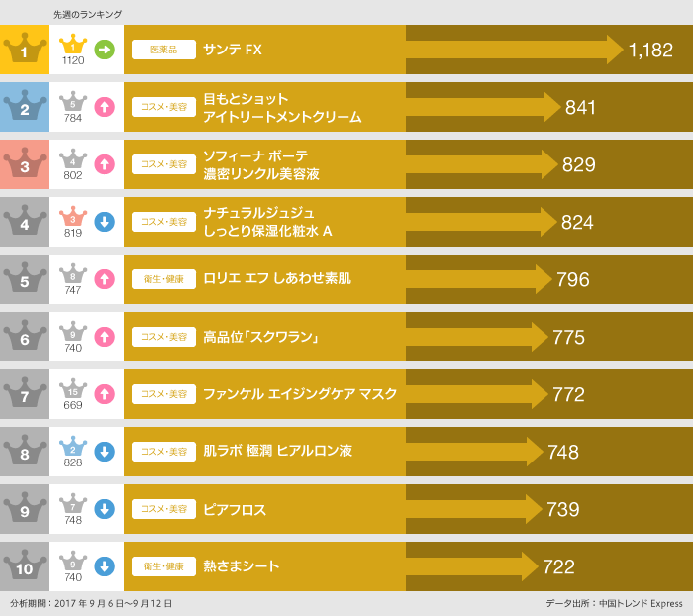This screenshot has height=616, width=693.
Task: Click pink up arrow beside ファンケル マスク
Action: pyautogui.click(x=104, y=394)
